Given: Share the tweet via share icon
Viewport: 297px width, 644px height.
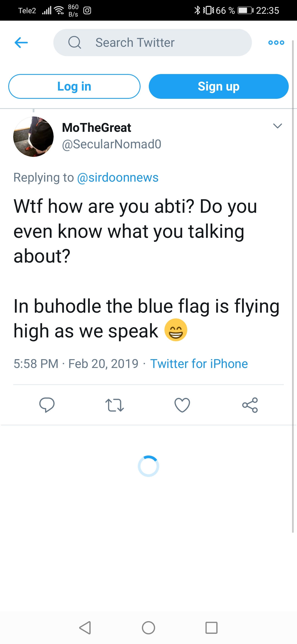Looking at the screenshot, I should pos(250,405).
